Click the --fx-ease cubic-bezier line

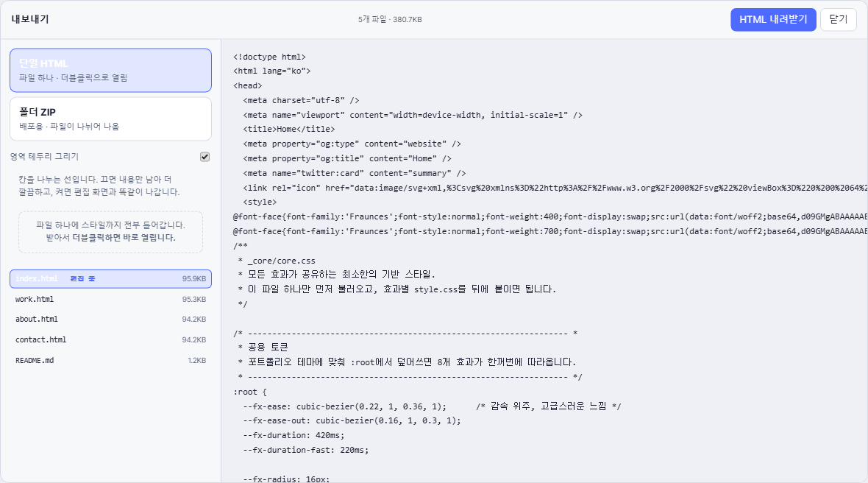[432, 406]
